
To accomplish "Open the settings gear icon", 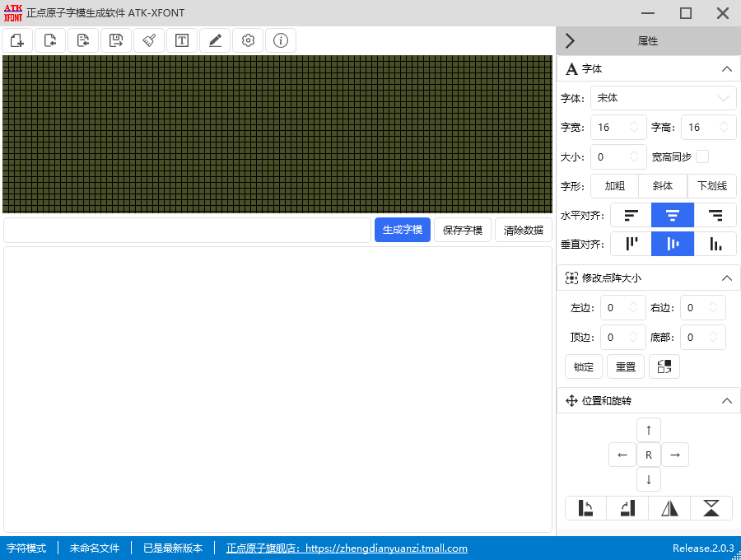I will pyautogui.click(x=248, y=40).
